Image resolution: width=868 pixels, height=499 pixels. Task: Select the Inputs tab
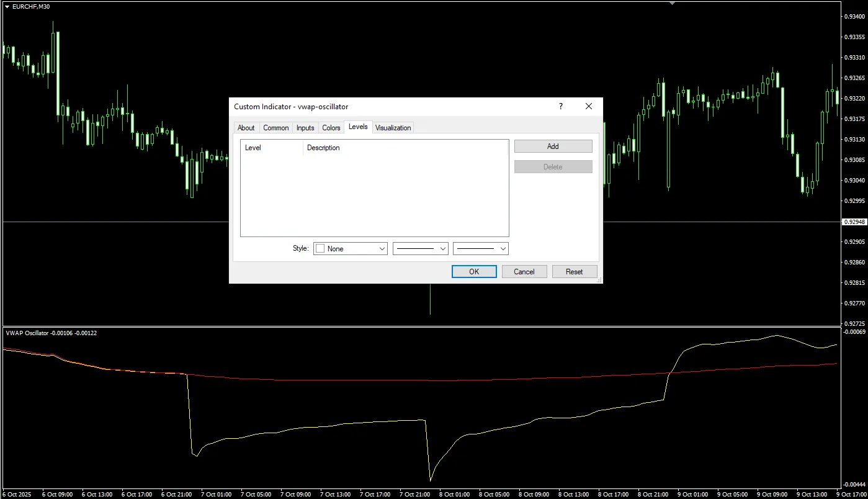[305, 127]
